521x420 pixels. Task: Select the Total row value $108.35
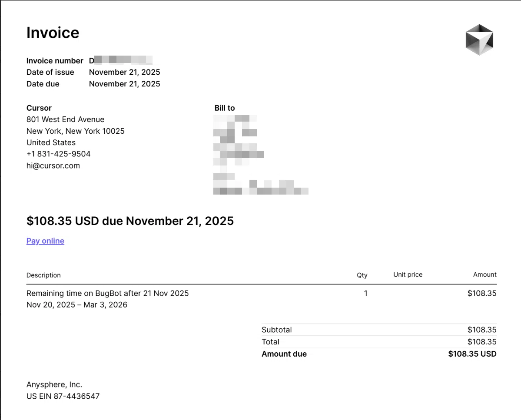(482, 342)
